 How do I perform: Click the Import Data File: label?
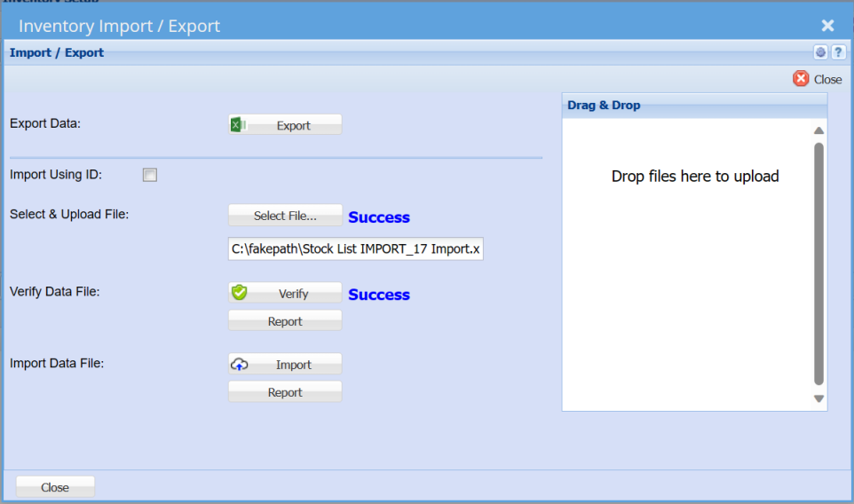tap(57, 363)
